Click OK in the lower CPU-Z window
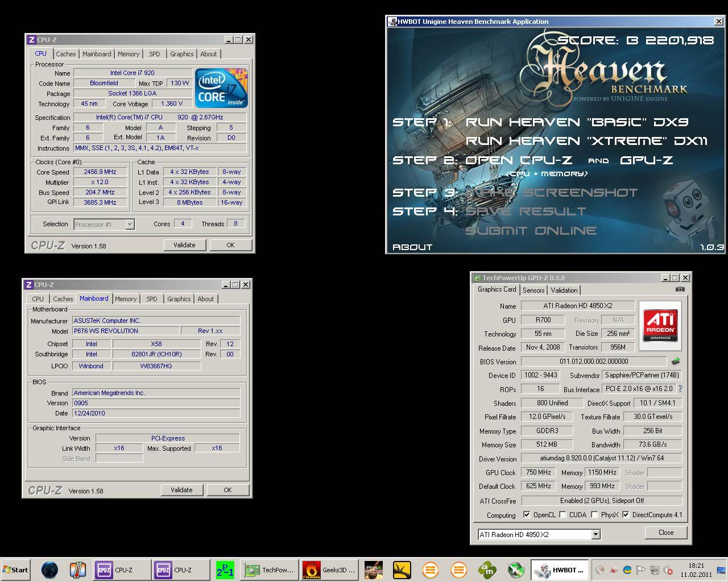Screen dimensions: 728x582 [227, 490]
